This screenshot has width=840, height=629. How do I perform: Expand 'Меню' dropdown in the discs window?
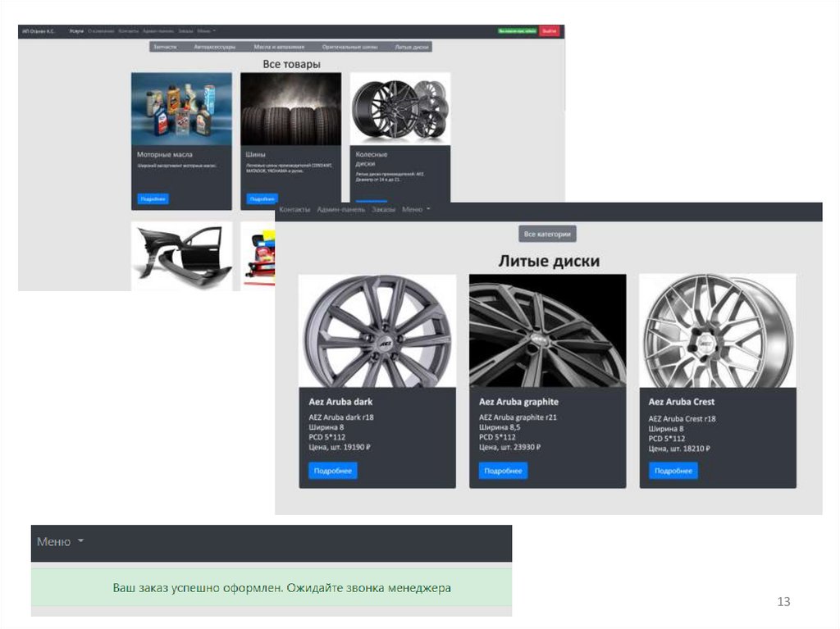[x=416, y=209]
